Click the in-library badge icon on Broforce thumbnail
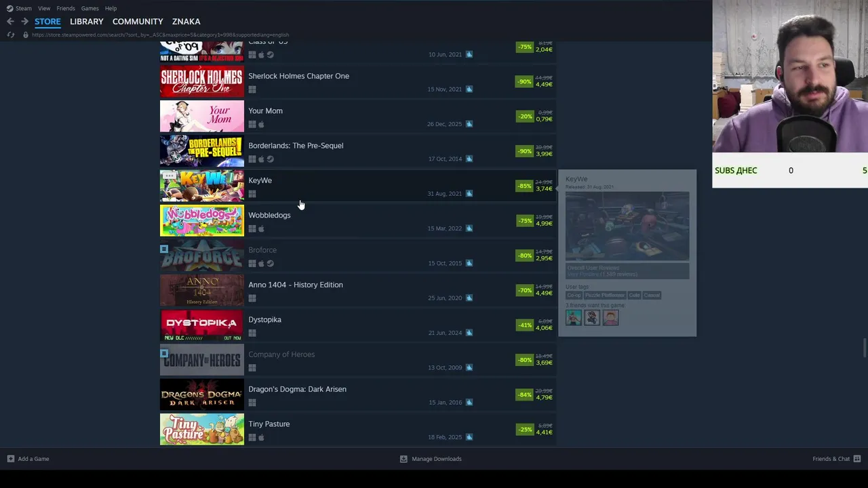Image resolution: width=868 pixels, height=488 pixels. tap(164, 249)
